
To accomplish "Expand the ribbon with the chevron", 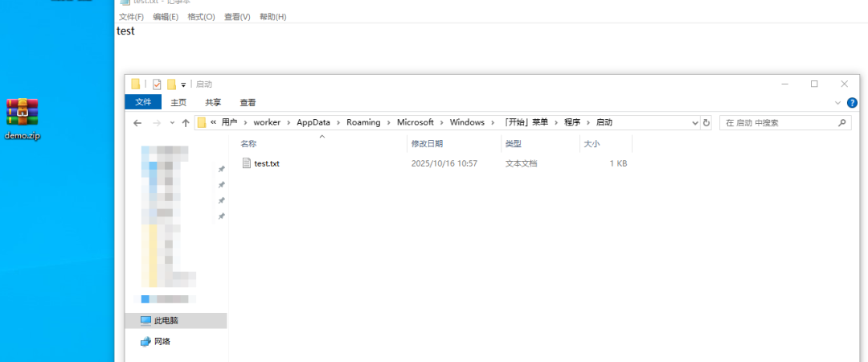I will coord(837,103).
